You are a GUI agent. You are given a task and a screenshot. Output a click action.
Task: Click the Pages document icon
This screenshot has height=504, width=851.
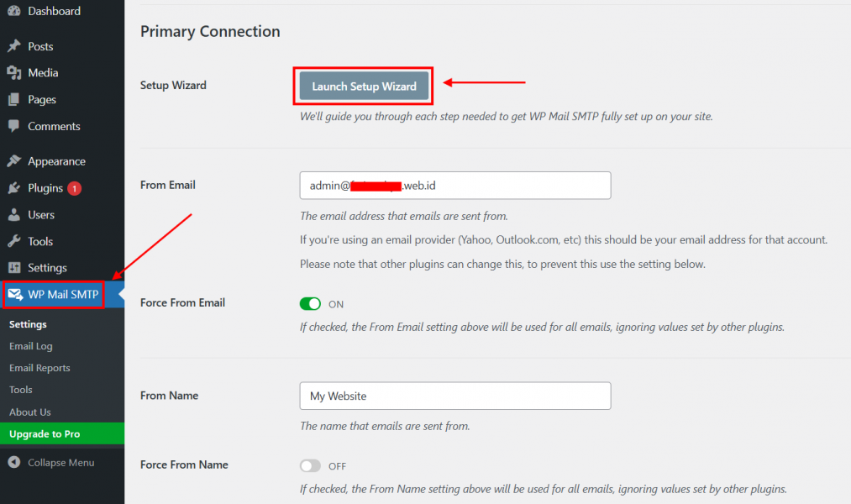(x=14, y=99)
